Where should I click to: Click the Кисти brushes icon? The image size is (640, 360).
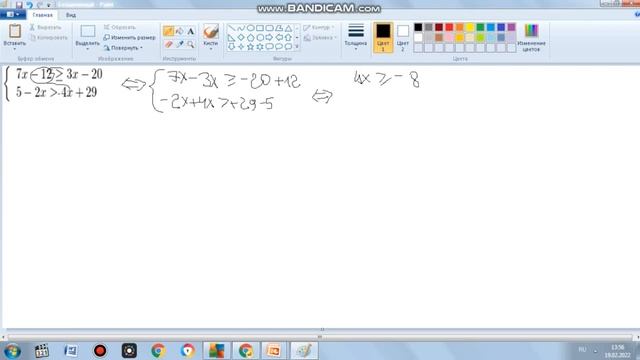click(211, 32)
